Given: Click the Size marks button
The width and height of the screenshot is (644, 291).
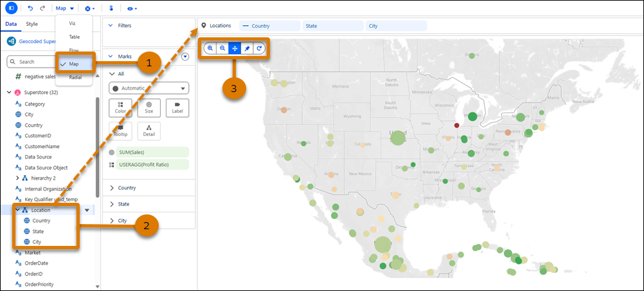Looking at the screenshot, I should click(x=148, y=108).
